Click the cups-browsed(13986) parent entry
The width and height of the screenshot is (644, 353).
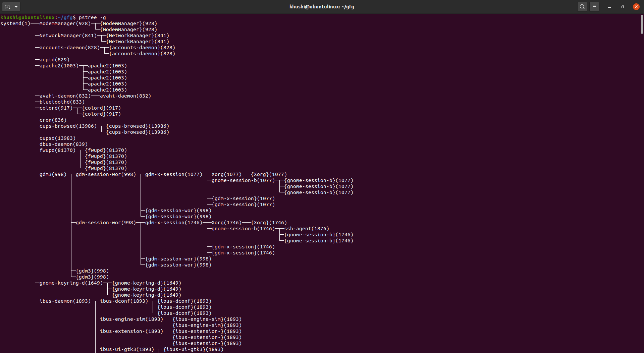click(x=68, y=126)
